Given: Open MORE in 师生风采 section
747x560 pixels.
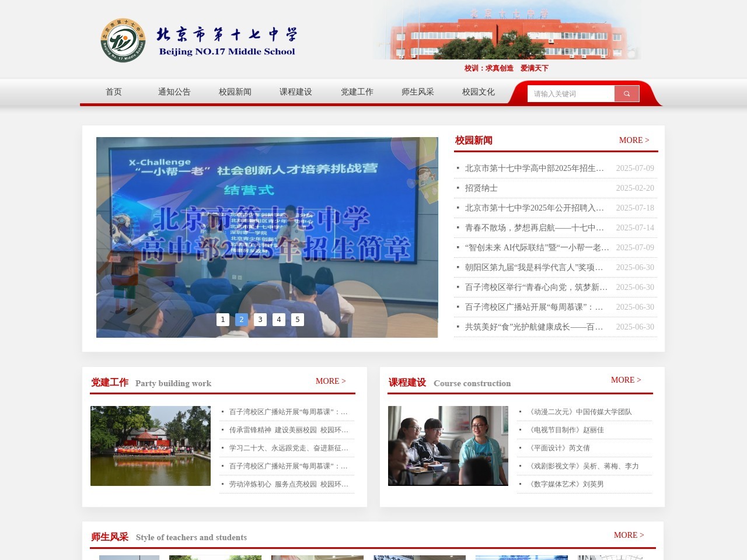Looking at the screenshot, I should (629, 535).
